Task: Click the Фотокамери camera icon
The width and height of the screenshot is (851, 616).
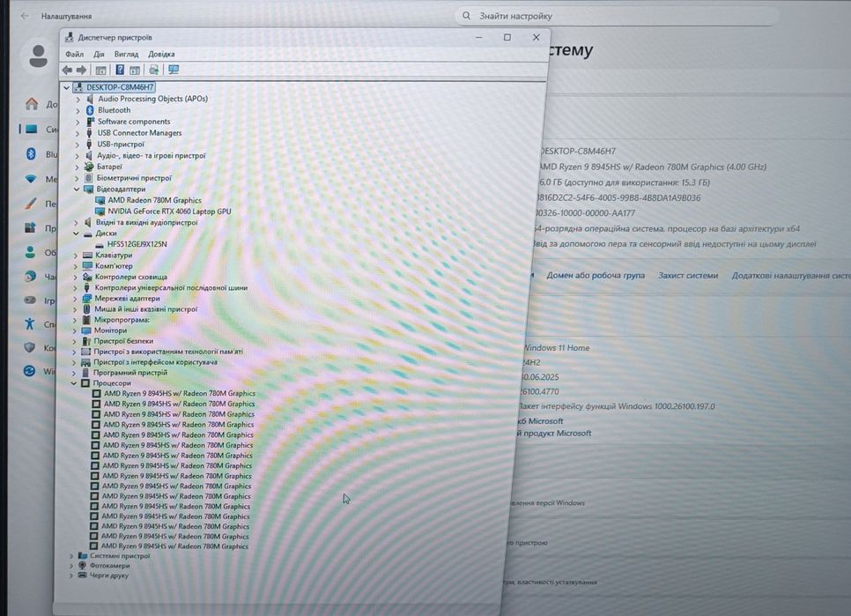Action: point(83,566)
